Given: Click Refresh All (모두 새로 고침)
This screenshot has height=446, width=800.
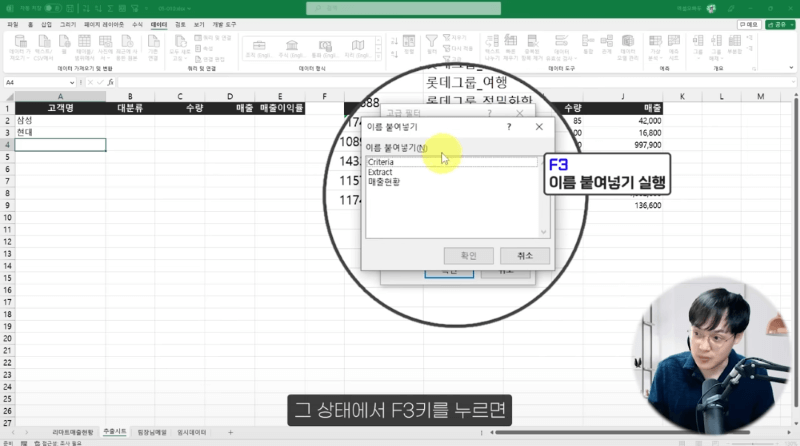Looking at the screenshot, I should [180, 47].
